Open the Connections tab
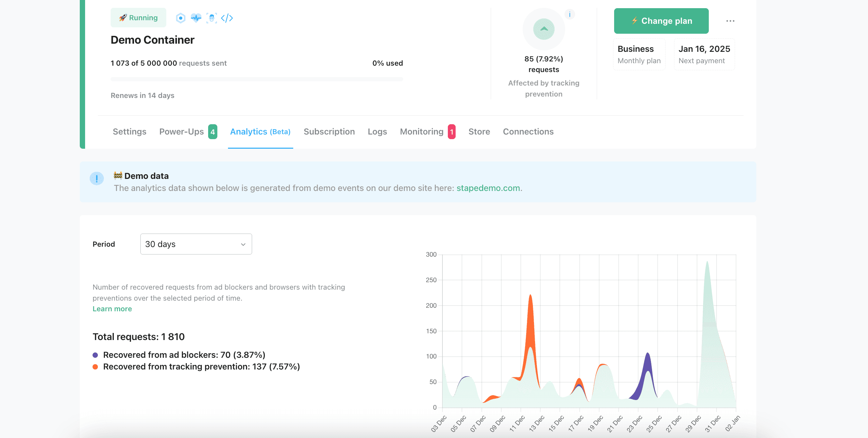Screen dimensions: 868x438 pos(528,132)
